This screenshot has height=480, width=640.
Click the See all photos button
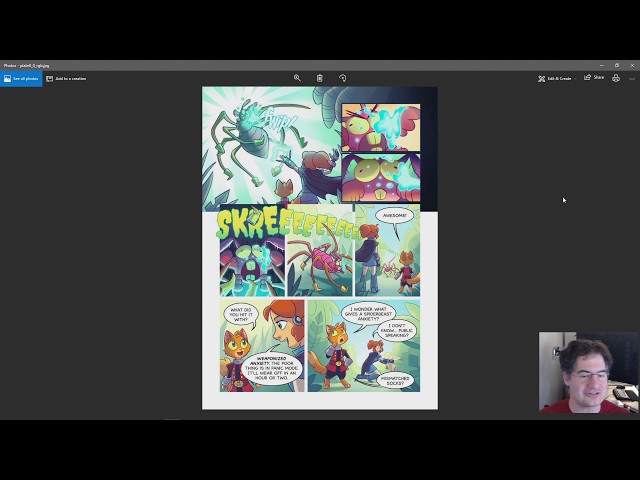pyautogui.click(x=21, y=78)
